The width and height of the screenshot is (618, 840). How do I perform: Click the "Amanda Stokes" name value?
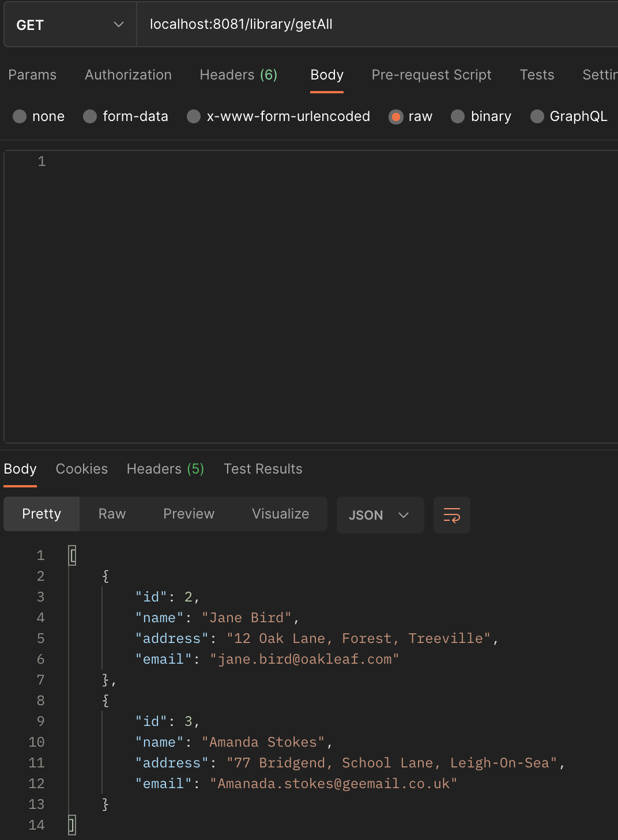tap(263, 742)
